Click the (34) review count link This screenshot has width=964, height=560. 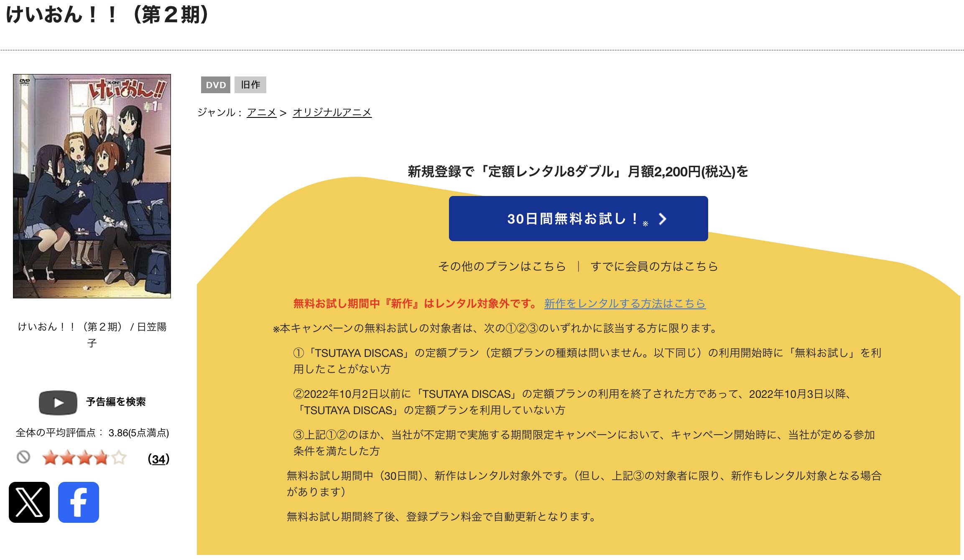coord(158,458)
